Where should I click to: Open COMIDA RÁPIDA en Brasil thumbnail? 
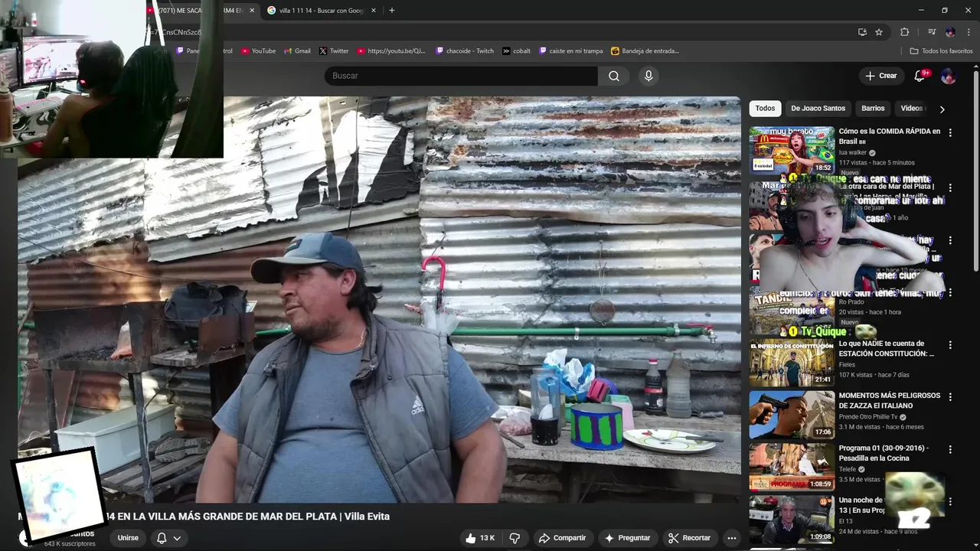pyautogui.click(x=792, y=151)
